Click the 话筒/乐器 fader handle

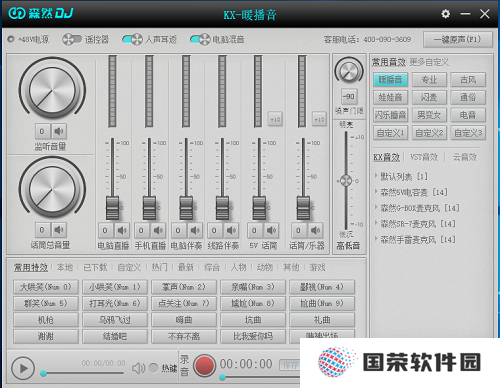(303, 208)
